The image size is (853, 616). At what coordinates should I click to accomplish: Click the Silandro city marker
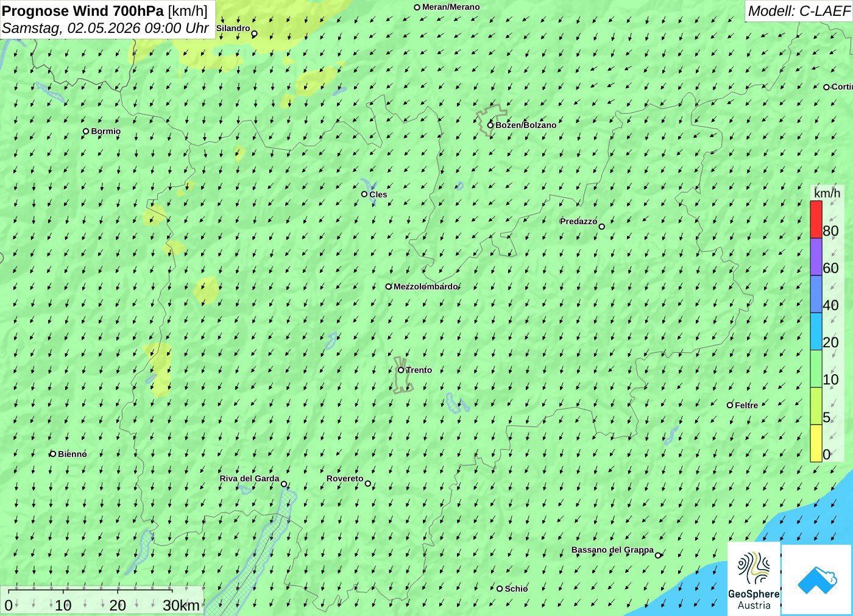pyautogui.click(x=255, y=34)
